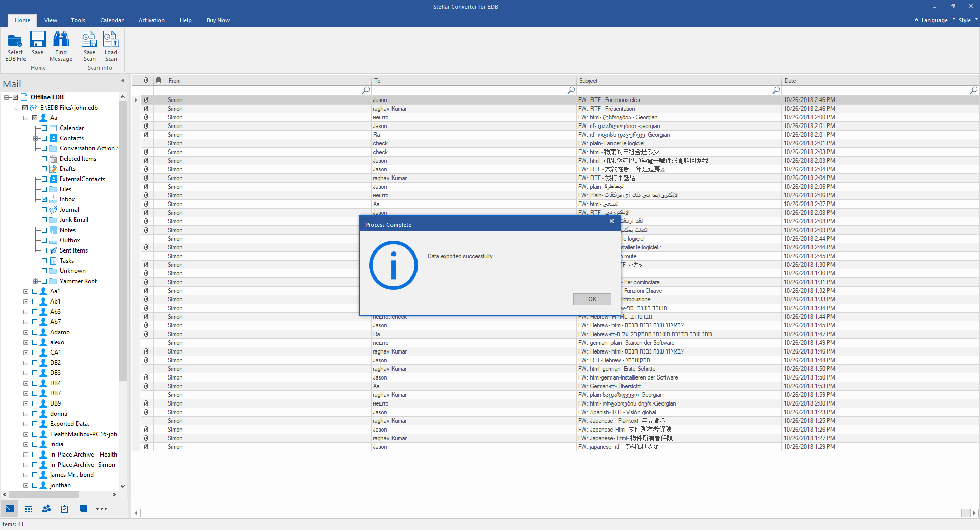Select the Calendar folder in tree

click(x=71, y=128)
